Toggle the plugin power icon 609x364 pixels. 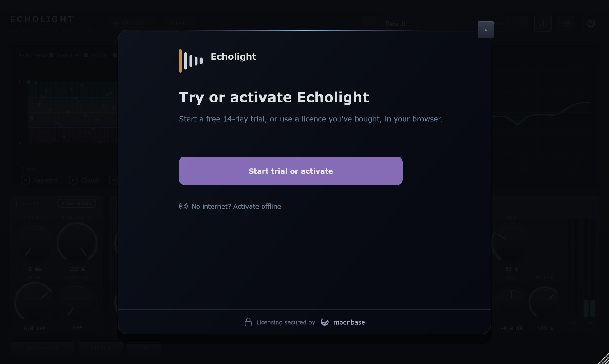(591, 24)
